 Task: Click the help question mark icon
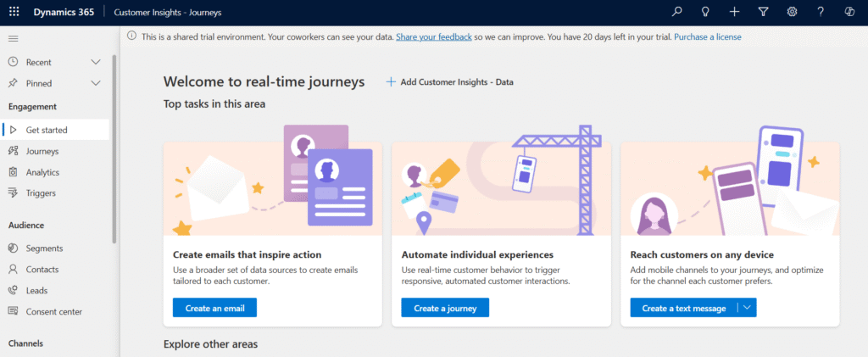[821, 12]
